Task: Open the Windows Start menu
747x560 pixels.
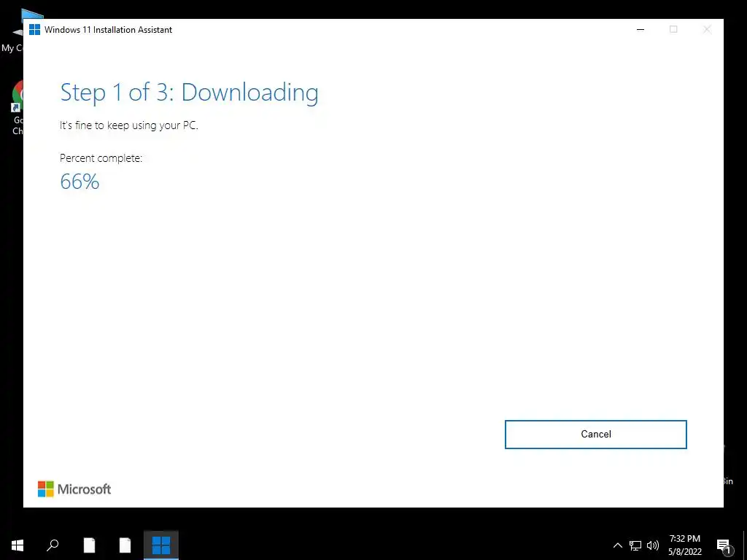Action: [18, 545]
